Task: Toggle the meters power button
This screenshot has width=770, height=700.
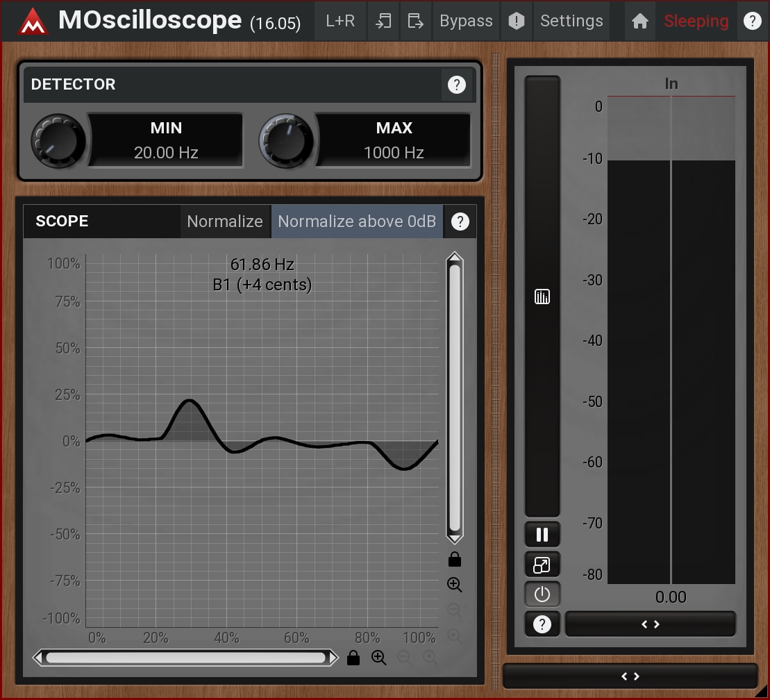Action: coord(542,594)
